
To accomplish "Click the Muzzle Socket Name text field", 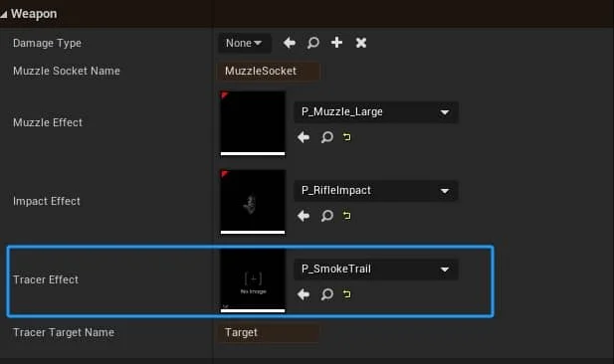I will [x=269, y=72].
